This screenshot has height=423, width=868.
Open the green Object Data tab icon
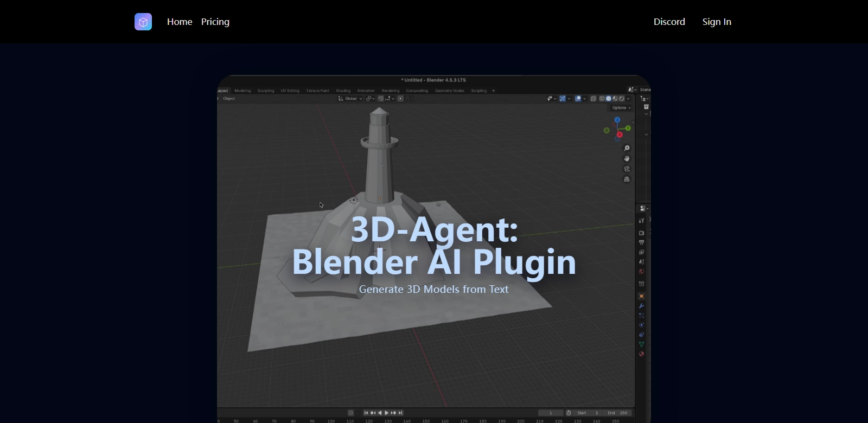tap(641, 344)
